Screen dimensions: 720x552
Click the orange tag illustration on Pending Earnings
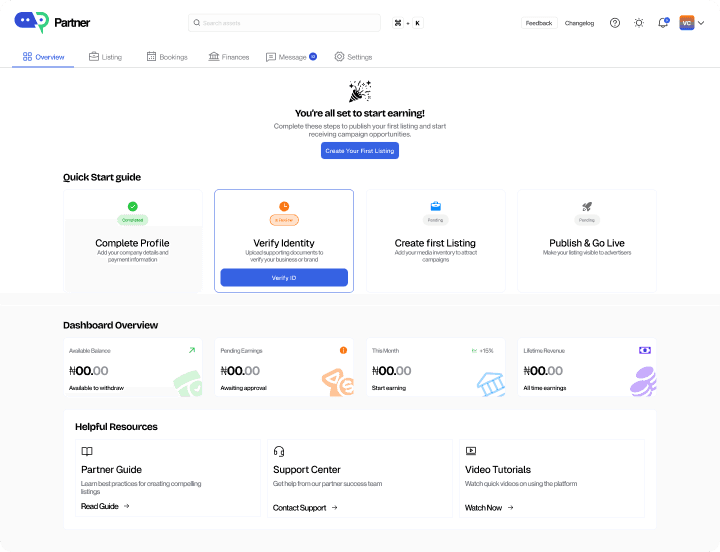[338, 383]
